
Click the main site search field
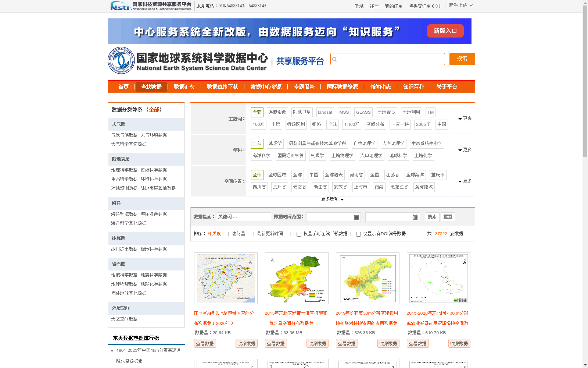pyautogui.click(x=388, y=59)
